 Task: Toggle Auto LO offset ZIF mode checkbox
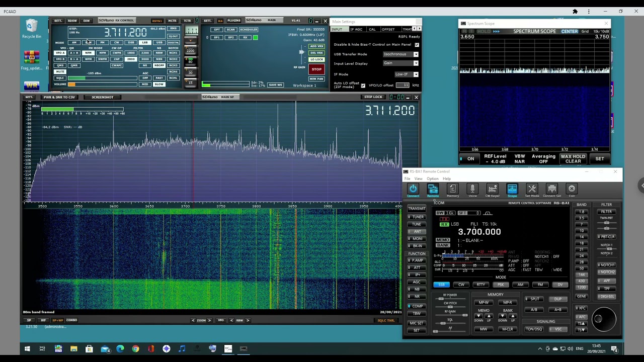[x=363, y=85]
